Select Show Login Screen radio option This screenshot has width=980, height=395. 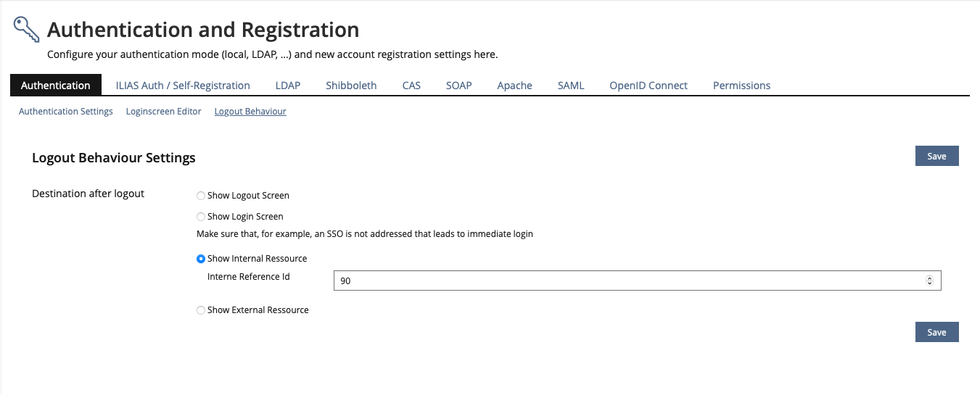(x=201, y=217)
